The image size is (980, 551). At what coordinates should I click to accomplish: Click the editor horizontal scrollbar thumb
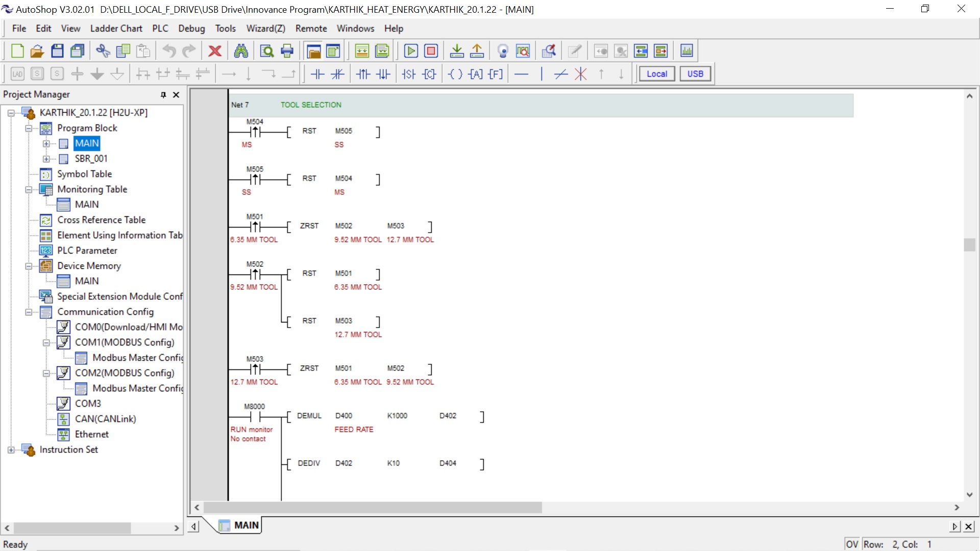click(x=373, y=508)
